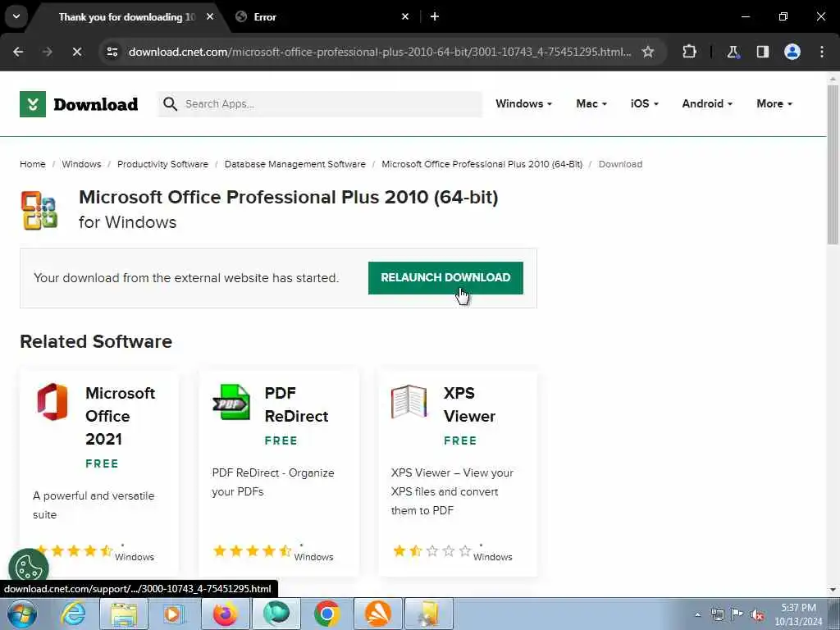Screen dimensions: 840x630
Task: Click the XPS Viewer book icon
Action: point(409,402)
